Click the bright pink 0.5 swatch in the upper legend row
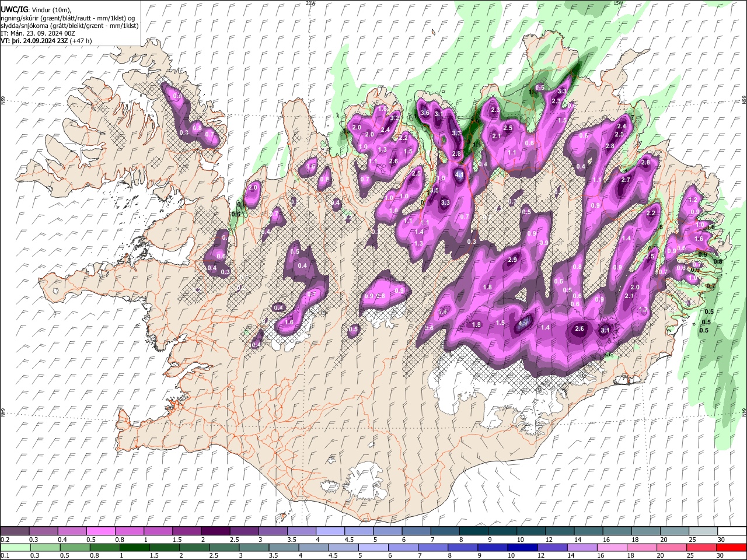This screenshot has width=747, height=560. click(100, 531)
